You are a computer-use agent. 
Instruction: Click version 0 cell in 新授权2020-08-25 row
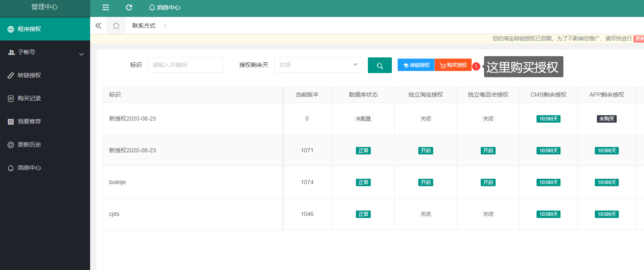click(x=307, y=118)
